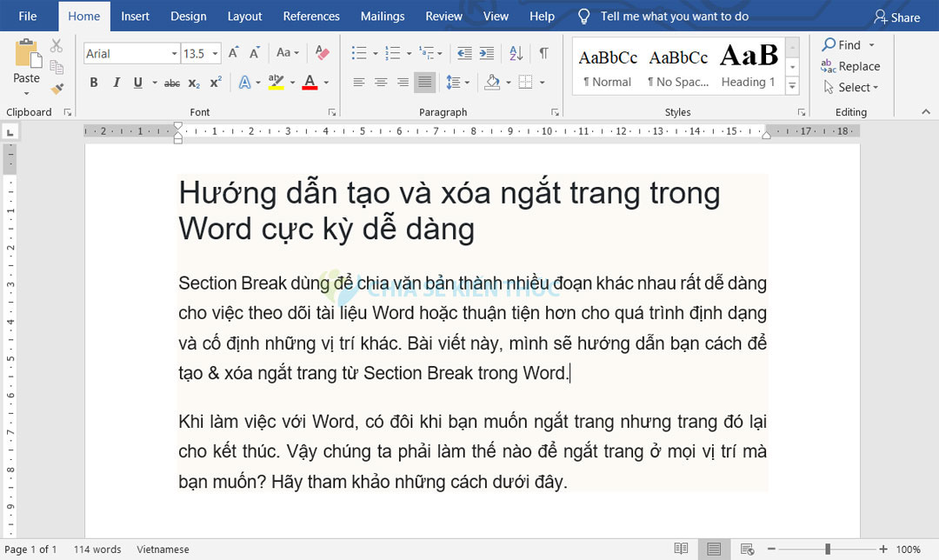Activate justified alignment
939x560 pixels.
click(423, 82)
